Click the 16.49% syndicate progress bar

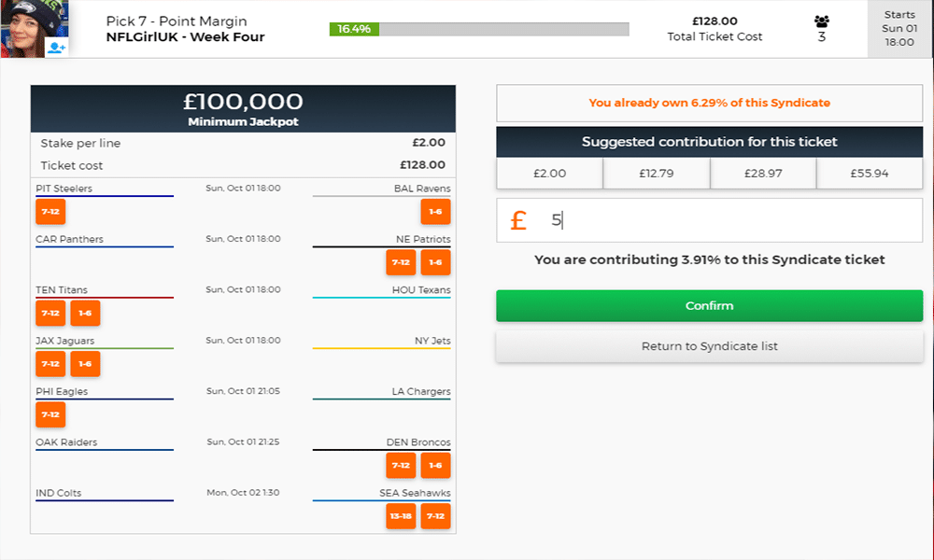479,29
